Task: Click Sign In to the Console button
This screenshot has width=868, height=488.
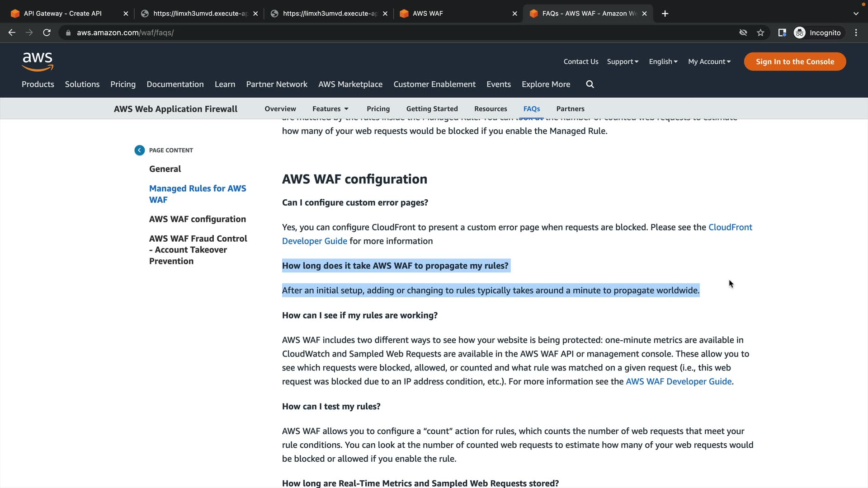Action: [794, 62]
